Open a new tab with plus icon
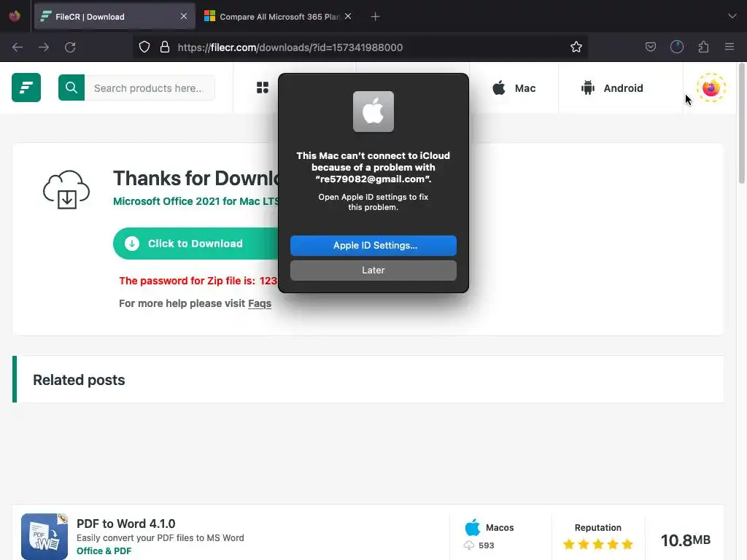 click(376, 17)
